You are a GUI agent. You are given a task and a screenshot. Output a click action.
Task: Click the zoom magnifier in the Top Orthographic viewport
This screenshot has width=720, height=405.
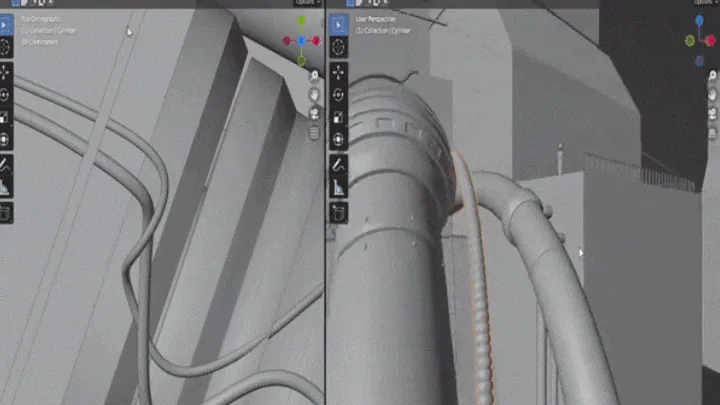pos(314,75)
